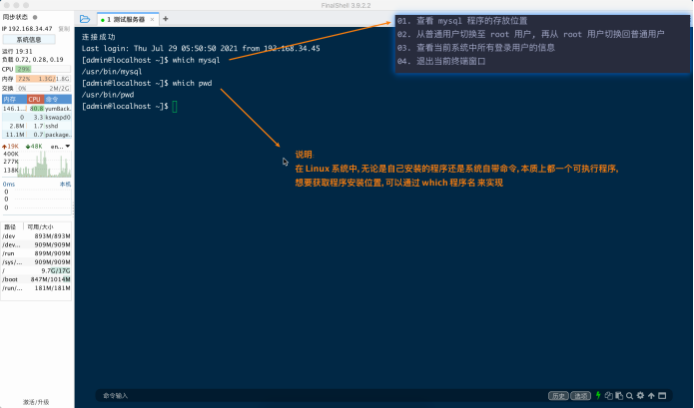Close the 测试服务器 tab

point(152,19)
